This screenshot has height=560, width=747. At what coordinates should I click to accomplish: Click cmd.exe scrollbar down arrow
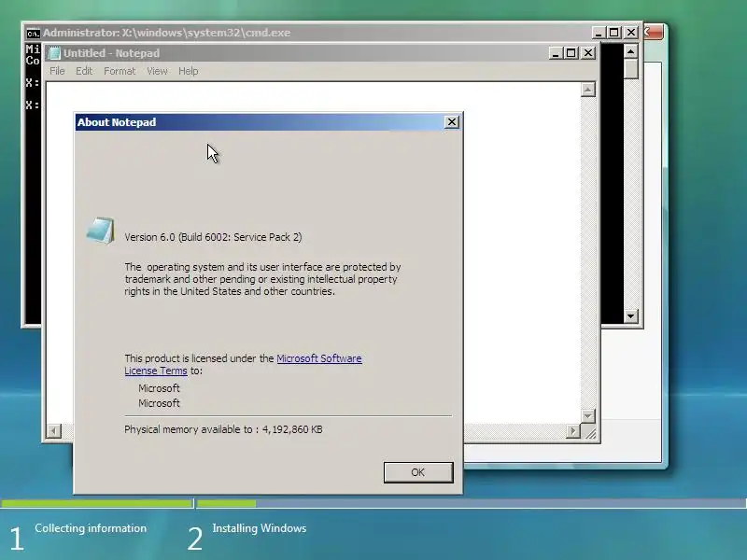point(631,315)
